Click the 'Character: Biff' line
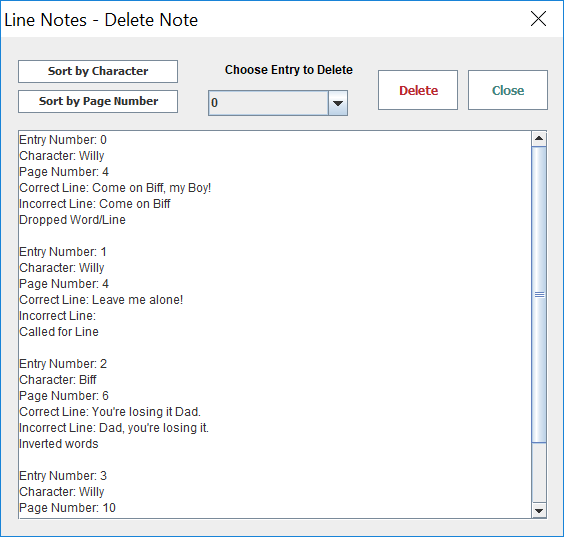The width and height of the screenshot is (564, 537). click(x=58, y=380)
